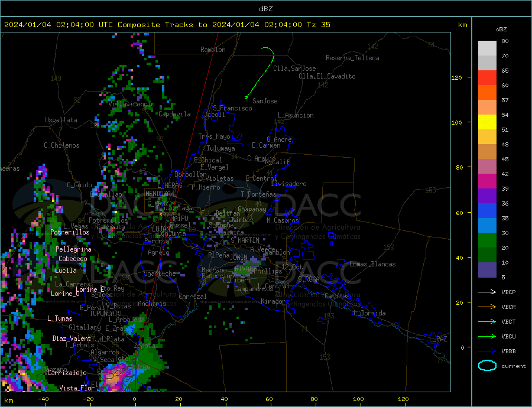Image resolution: width=532 pixels, height=407 pixels.
Task: Select the 51 dBZ yellow color swatch
Action: coord(487,122)
